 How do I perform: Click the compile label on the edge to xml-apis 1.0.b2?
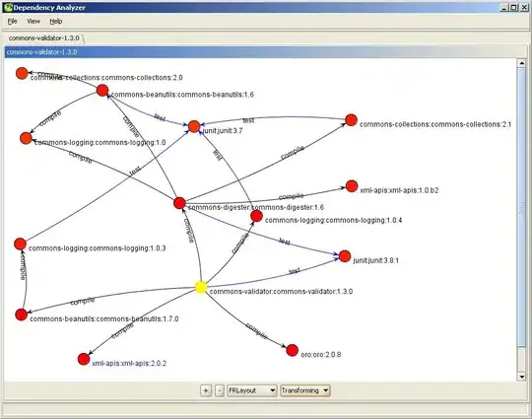[291, 196]
